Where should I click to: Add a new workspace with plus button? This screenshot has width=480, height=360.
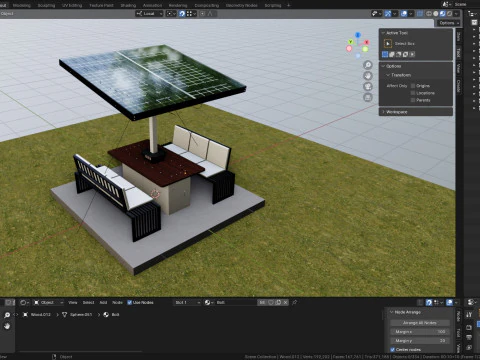click(x=289, y=5)
